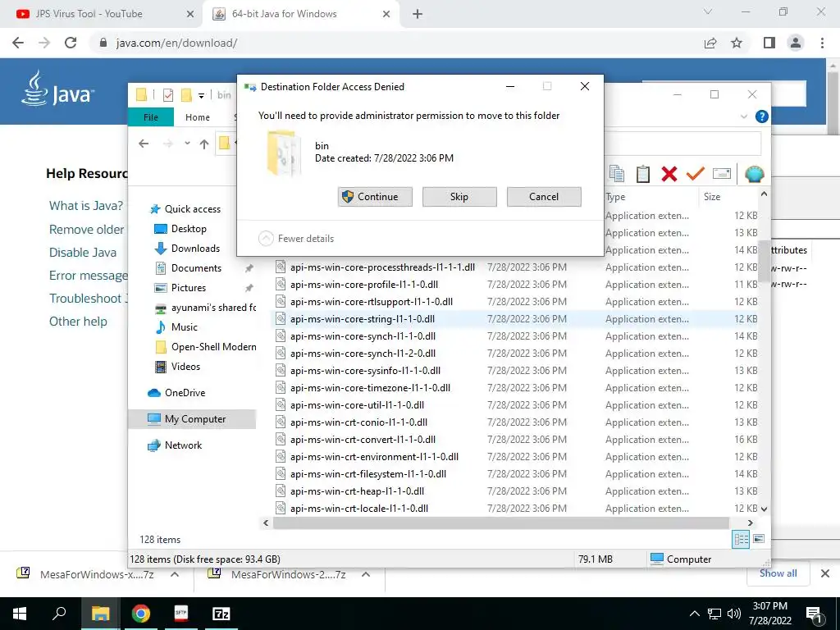The image size is (840, 630).
Task: Click the file list scroll down arrow
Action: click(x=765, y=509)
